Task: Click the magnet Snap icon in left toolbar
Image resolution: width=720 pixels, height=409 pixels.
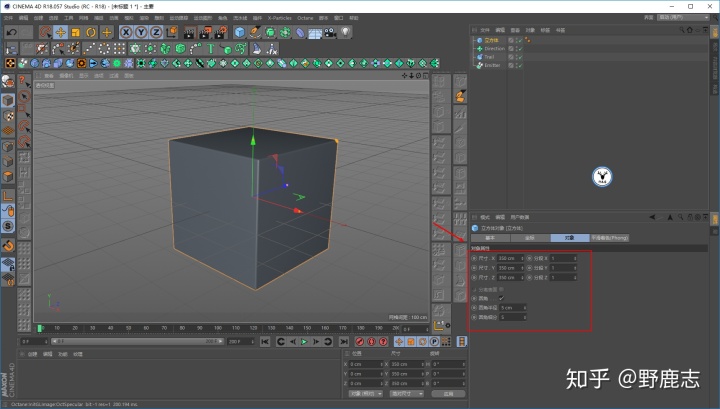Action: click(8, 246)
